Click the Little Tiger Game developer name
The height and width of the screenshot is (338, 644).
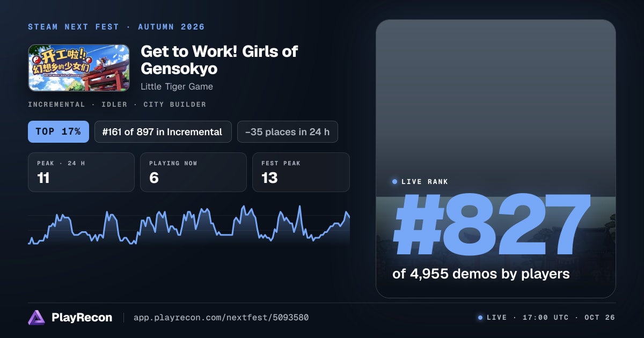[177, 86]
